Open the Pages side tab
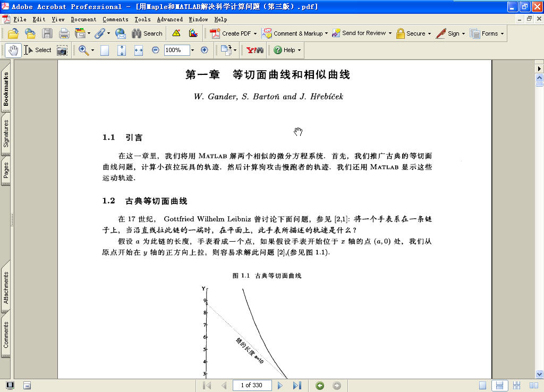Image resolution: width=544 pixels, height=392 pixels. coord(6,171)
